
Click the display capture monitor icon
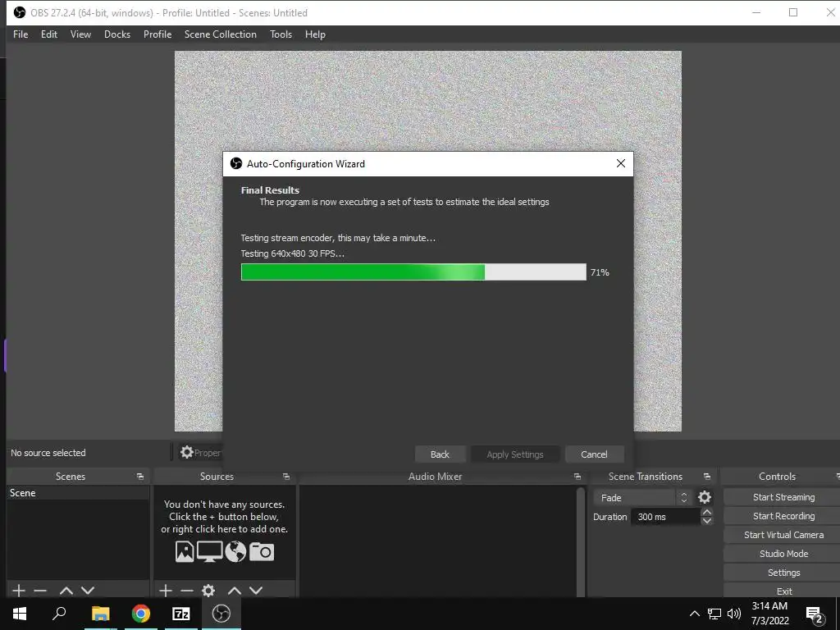click(209, 551)
